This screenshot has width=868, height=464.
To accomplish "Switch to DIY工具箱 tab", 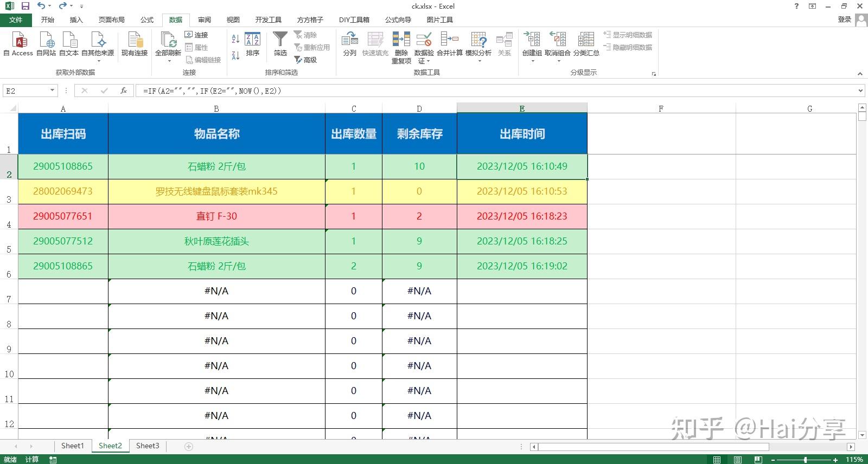I will point(354,20).
